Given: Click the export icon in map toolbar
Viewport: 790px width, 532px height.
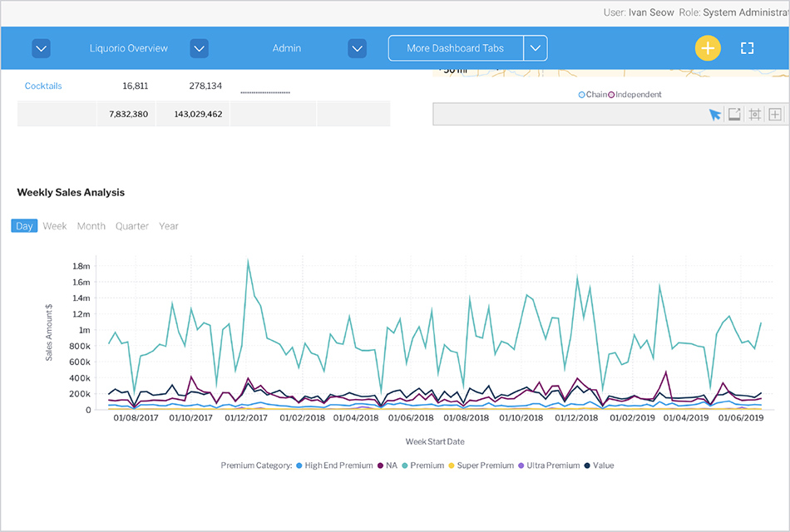Looking at the screenshot, I should pyautogui.click(x=734, y=115).
